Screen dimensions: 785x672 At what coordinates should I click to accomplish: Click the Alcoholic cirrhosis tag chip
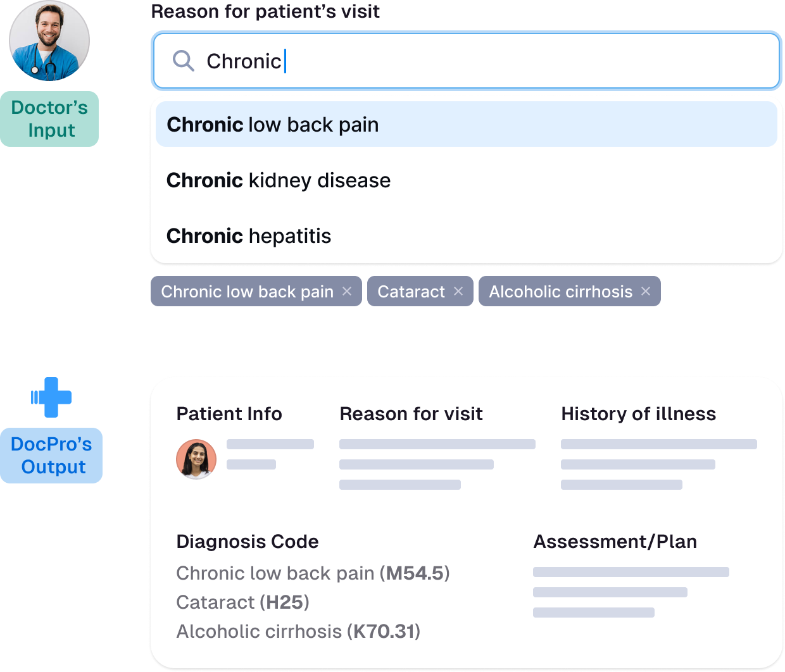560,292
